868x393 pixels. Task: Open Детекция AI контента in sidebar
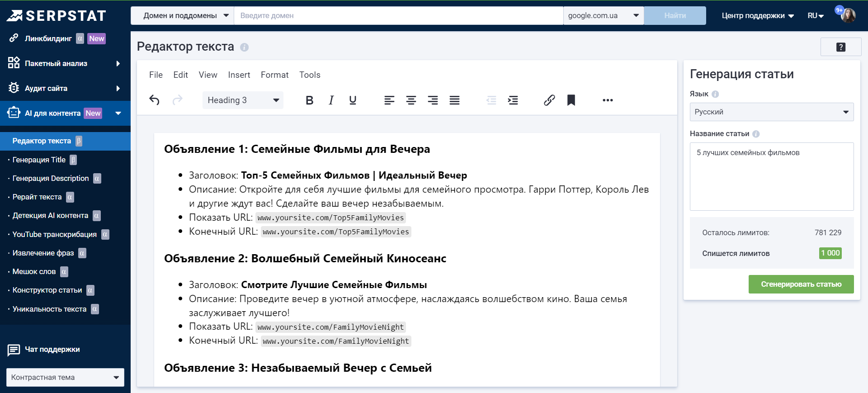50,215
